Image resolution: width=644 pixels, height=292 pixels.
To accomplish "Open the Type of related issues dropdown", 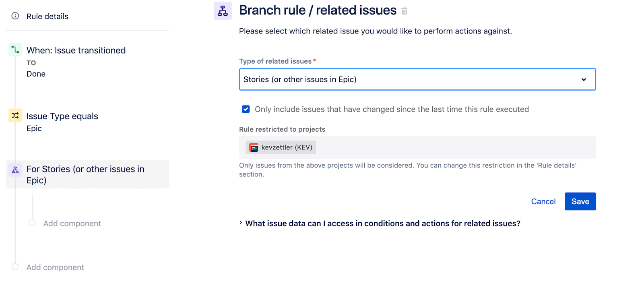I will pos(417,79).
